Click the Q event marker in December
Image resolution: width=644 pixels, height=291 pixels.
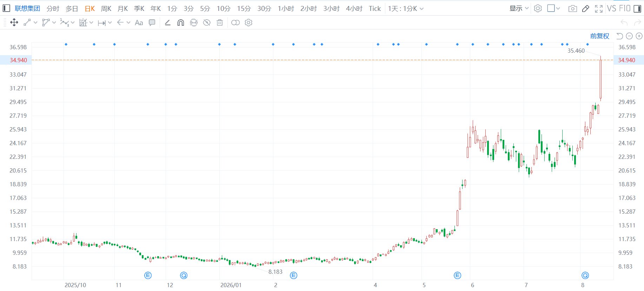click(x=184, y=276)
